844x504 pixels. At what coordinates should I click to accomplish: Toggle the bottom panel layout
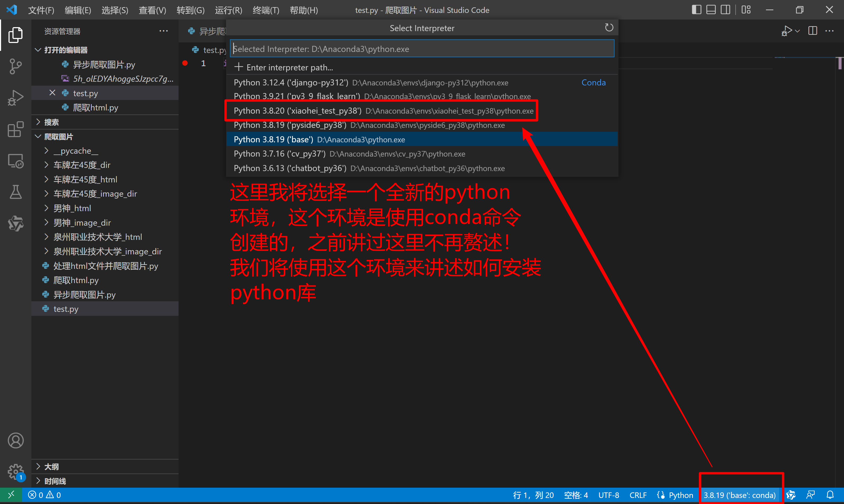tap(711, 10)
